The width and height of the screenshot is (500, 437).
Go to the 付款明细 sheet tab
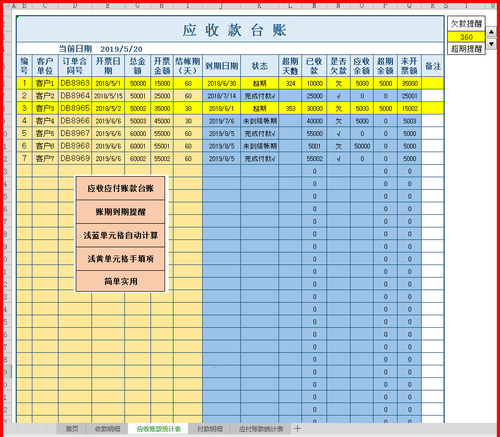point(210,429)
